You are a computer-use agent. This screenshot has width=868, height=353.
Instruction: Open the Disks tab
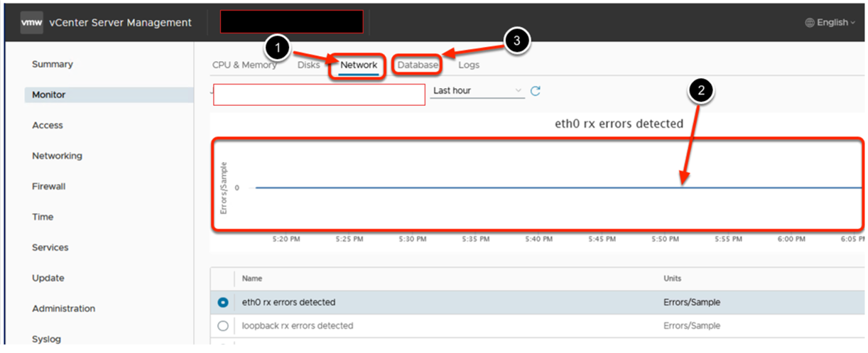pyautogui.click(x=309, y=65)
